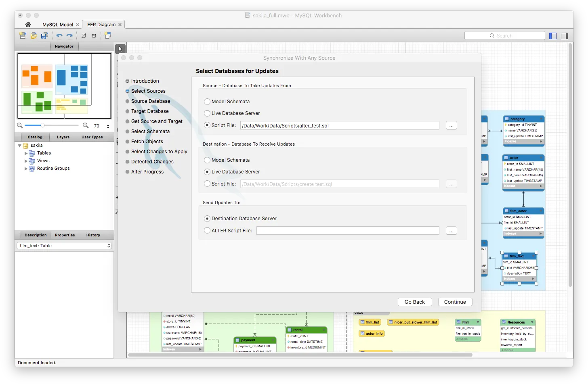Collapse the sakila schema tree node
This screenshot has height=384, width=588.
[x=19, y=146]
